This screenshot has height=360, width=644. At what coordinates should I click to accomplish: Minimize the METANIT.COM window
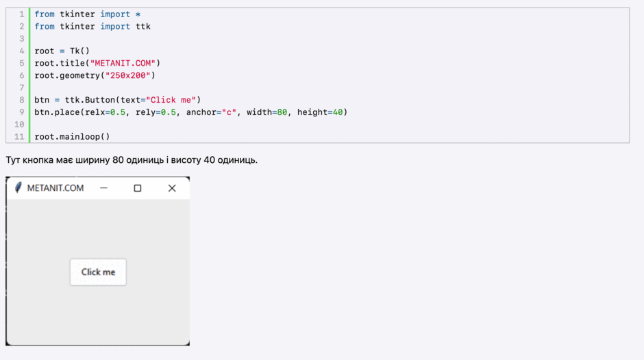[x=103, y=188]
